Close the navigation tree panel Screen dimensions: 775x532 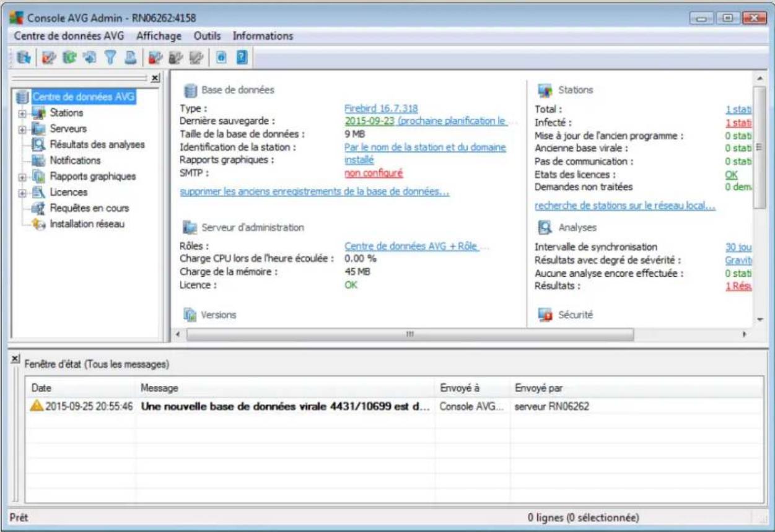click(155, 77)
